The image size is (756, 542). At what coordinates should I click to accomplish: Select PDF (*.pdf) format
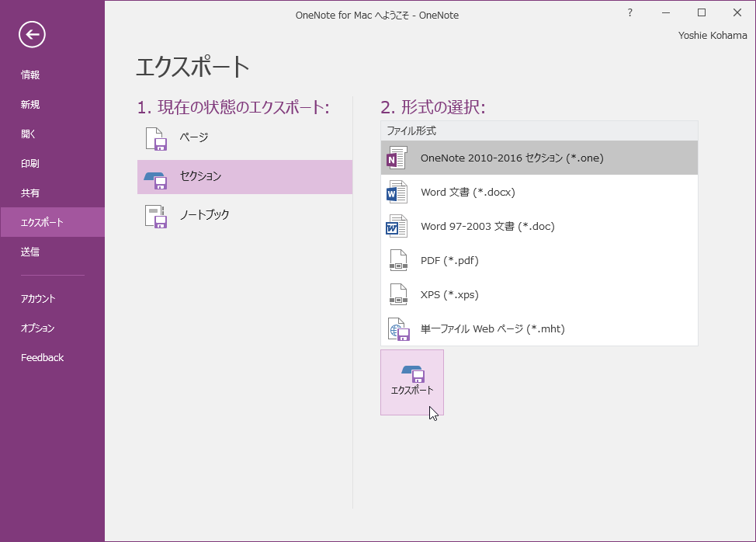click(x=539, y=260)
